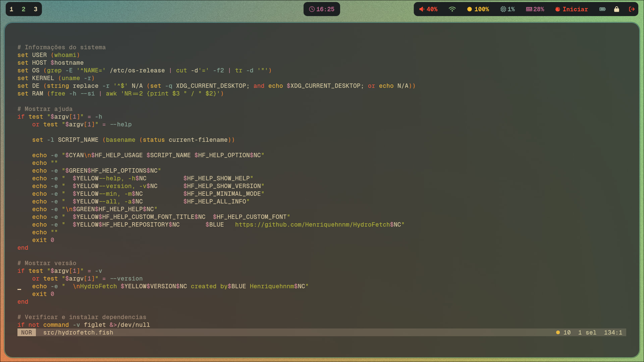Click the 16:25 clock widget
The height and width of the screenshot is (362, 644).
click(322, 9)
